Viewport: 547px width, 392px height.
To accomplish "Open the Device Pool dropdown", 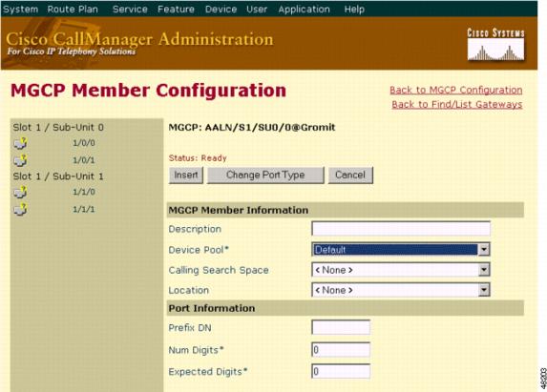I will pyautogui.click(x=401, y=250).
